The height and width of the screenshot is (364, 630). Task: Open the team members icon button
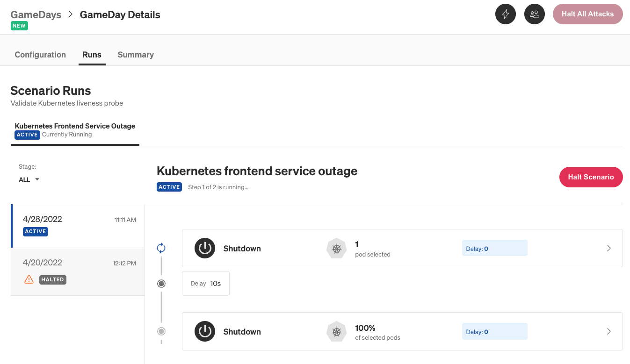[534, 14]
